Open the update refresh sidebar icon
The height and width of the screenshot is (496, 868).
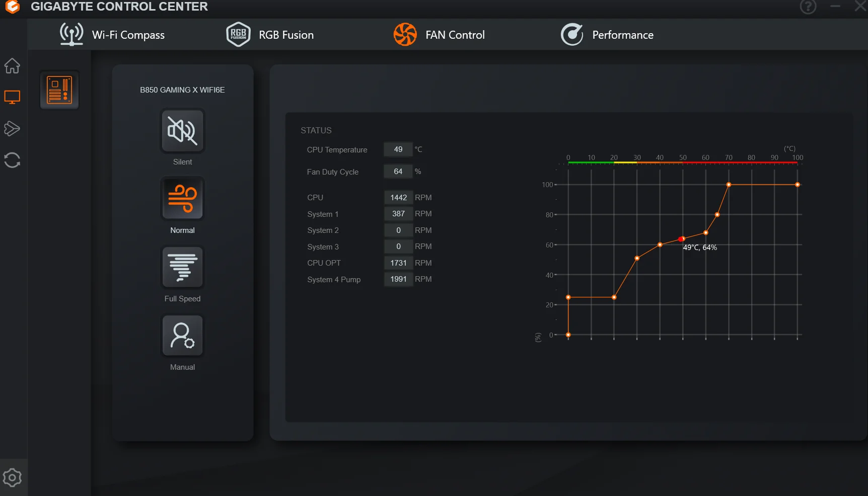tap(12, 160)
